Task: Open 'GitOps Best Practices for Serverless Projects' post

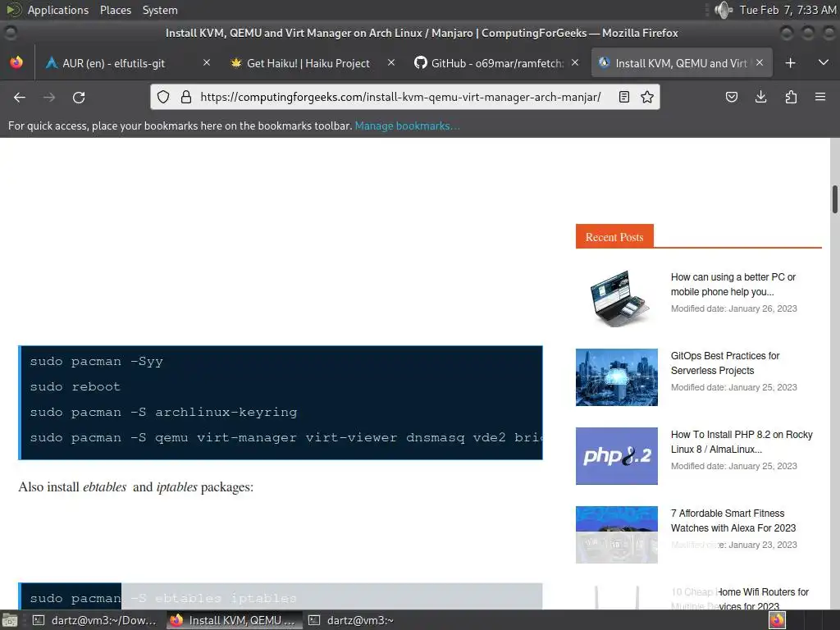Action: coord(725,363)
